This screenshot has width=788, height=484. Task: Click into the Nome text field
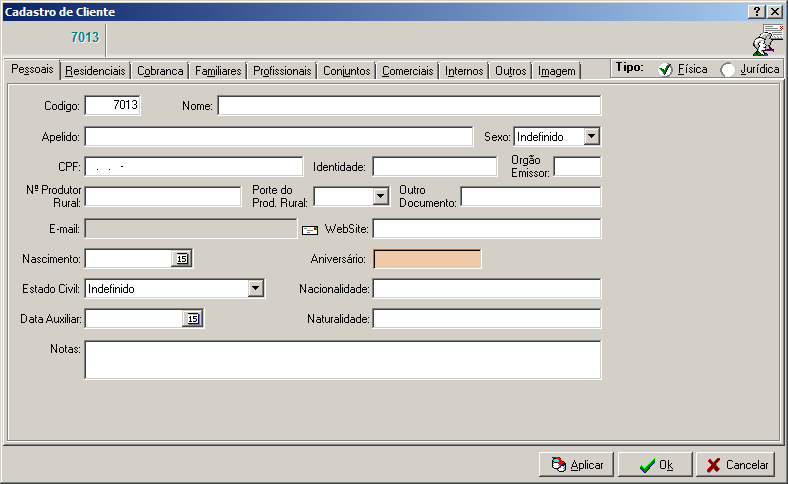click(409, 106)
